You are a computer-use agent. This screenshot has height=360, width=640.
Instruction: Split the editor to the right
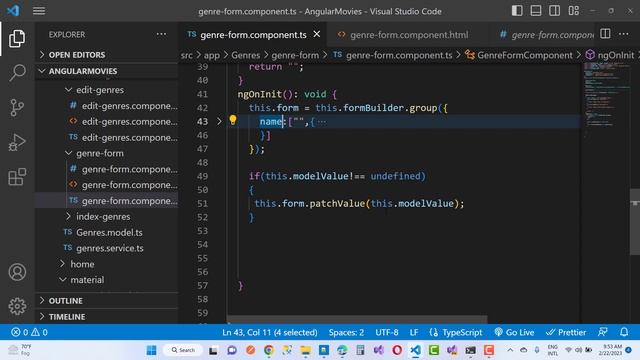point(605,34)
